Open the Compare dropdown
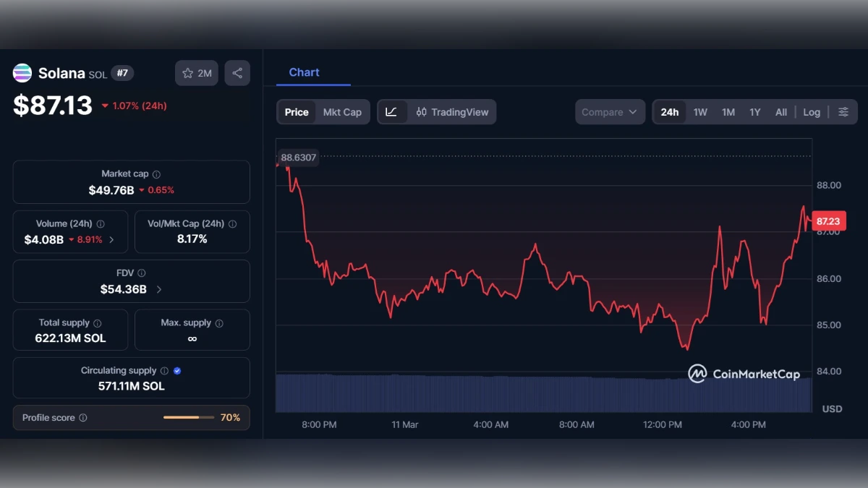This screenshot has width=868, height=488. 610,112
